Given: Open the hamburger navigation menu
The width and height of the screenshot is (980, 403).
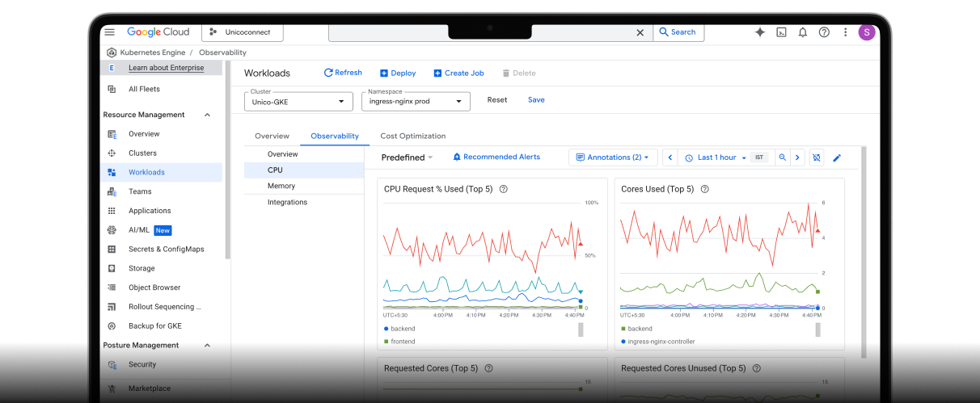Looking at the screenshot, I should [110, 32].
